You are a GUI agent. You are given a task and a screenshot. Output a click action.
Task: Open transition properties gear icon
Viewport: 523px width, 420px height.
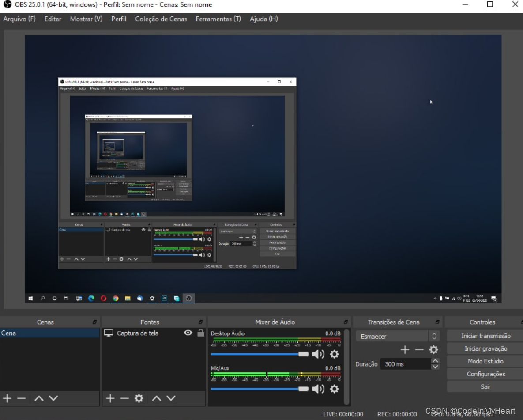pos(433,349)
